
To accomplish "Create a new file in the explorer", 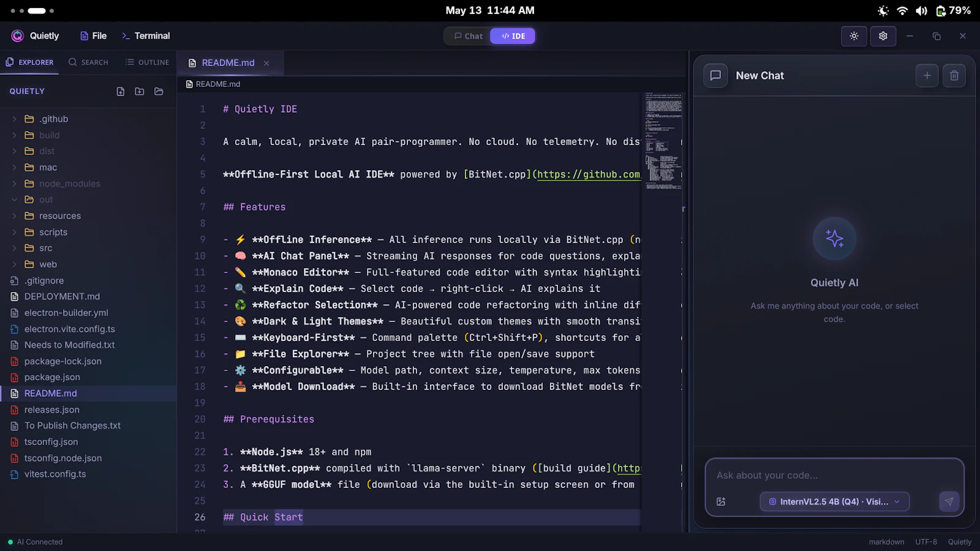I will pyautogui.click(x=121, y=91).
